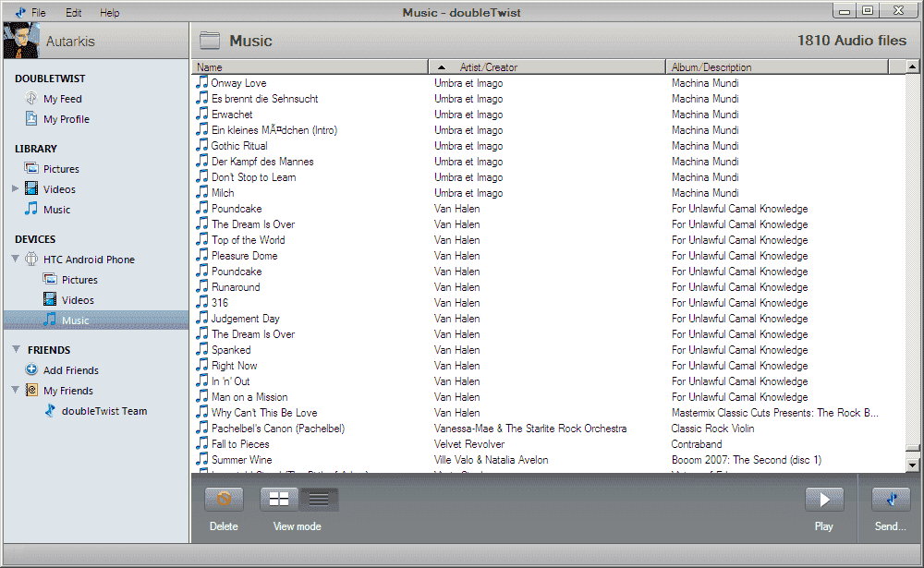
Task: Click the scrollbar down arrow
Action: click(x=912, y=465)
